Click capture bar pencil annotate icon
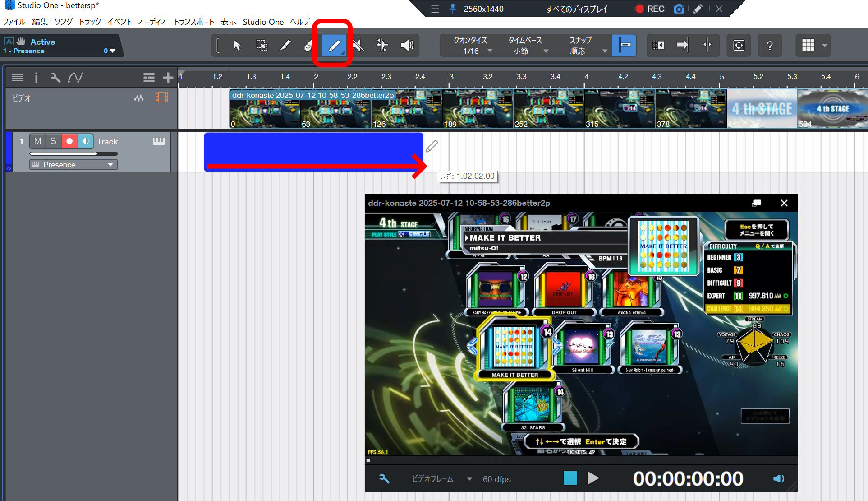Image resolution: width=868 pixels, height=501 pixels. 698,9
